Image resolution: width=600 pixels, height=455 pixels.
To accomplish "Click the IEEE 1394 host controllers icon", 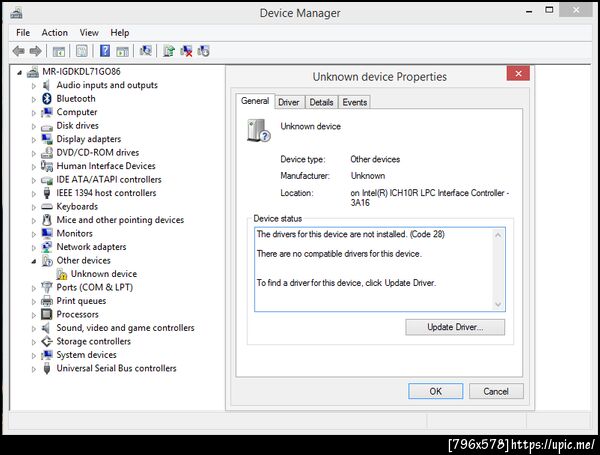I will (x=47, y=193).
